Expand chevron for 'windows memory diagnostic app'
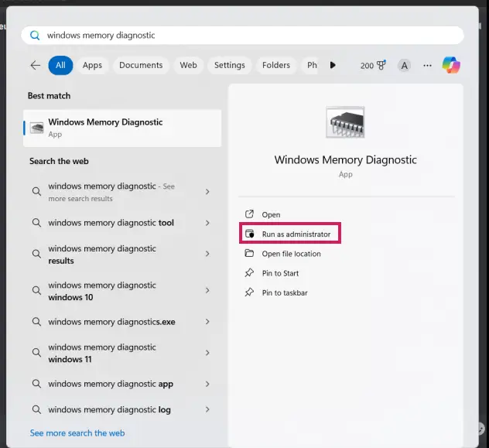This screenshot has height=448, width=489. 207,384
